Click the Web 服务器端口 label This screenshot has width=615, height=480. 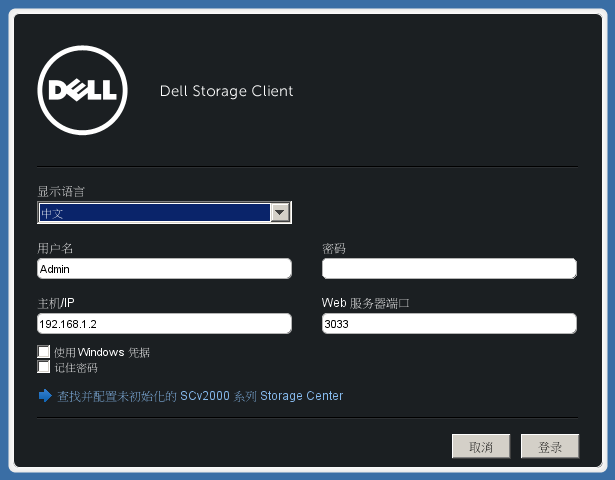click(x=365, y=303)
